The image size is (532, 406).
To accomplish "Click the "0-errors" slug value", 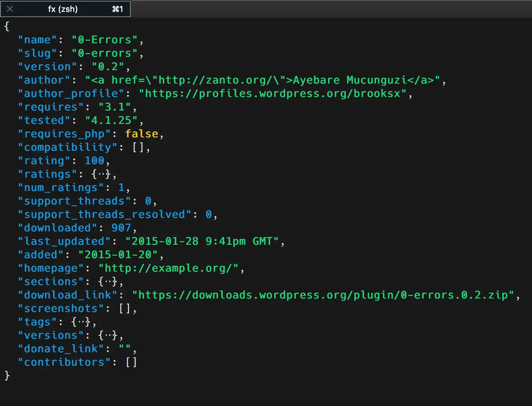I will coord(105,53).
